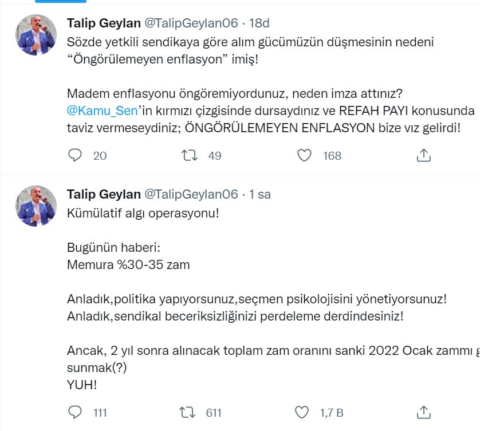Share the "Kümülatif algı operasyonu" tweet
This screenshot has width=504, height=431.
423,412
